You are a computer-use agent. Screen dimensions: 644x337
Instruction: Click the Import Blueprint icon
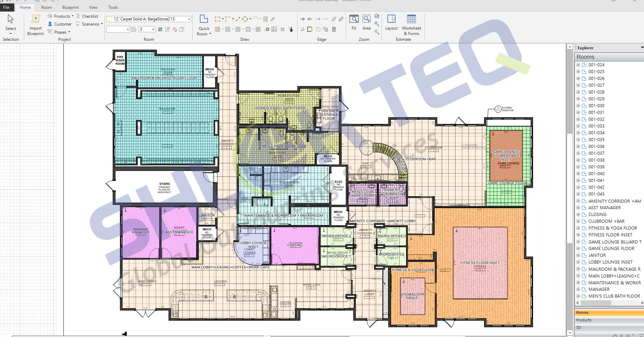tap(35, 19)
